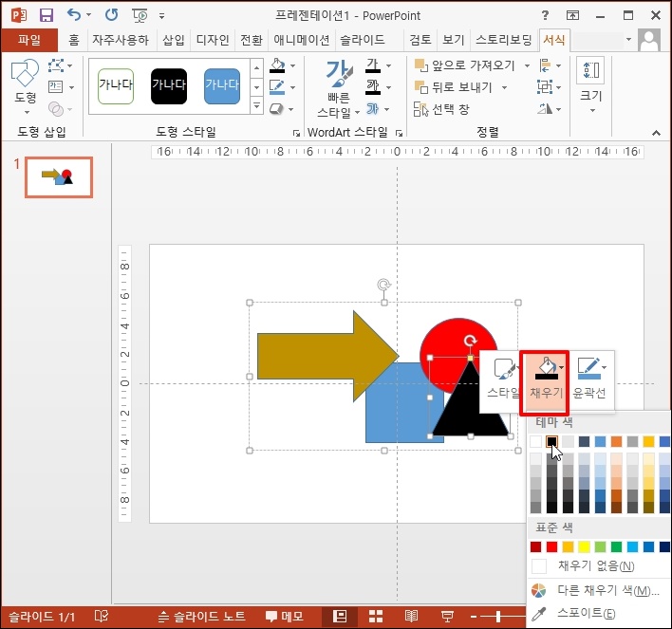This screenshot has width=672, height=629.
Task: Click 뒤로 보내기 button
Action: pos(454,87)
